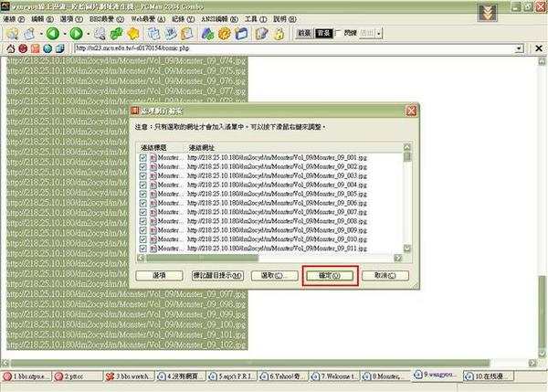This screenshot has height=392, width=548.
Task: Open the send dropdown arrow in color toolbar
Action: 379,34
